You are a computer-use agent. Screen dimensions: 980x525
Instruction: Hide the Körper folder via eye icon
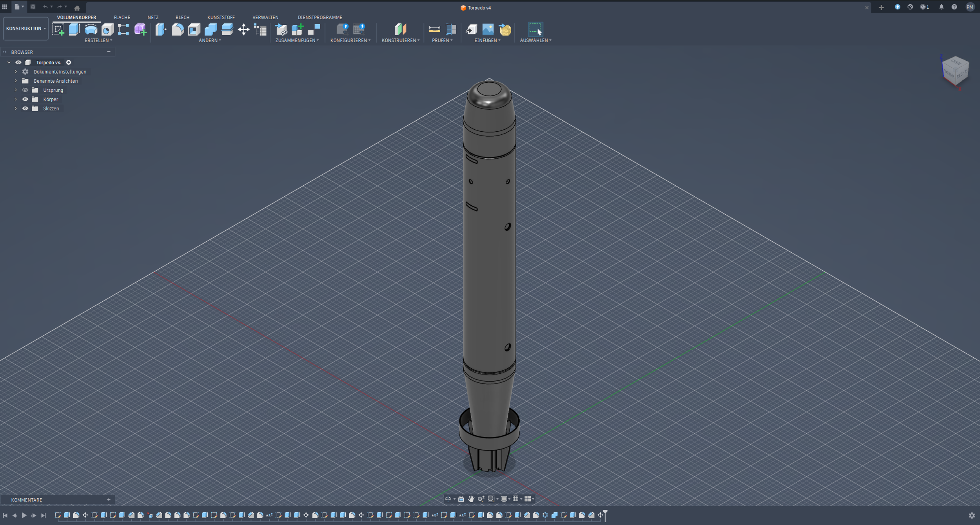25,99
